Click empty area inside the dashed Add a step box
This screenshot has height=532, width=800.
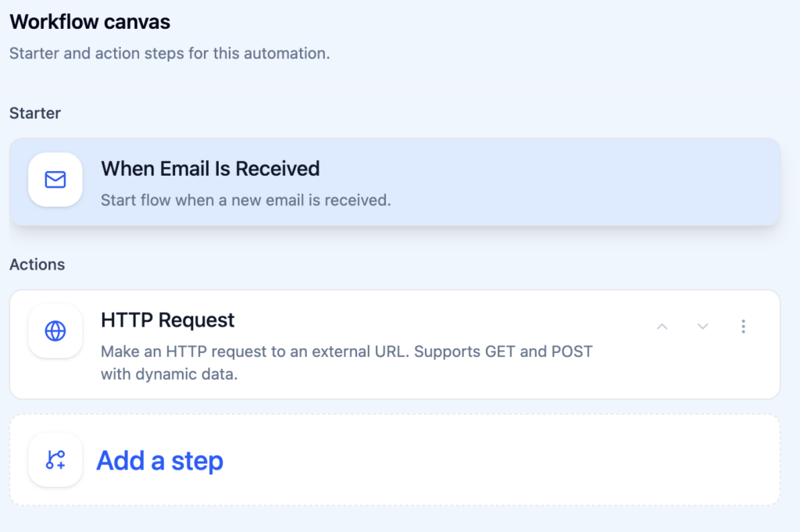click(508, 461)
